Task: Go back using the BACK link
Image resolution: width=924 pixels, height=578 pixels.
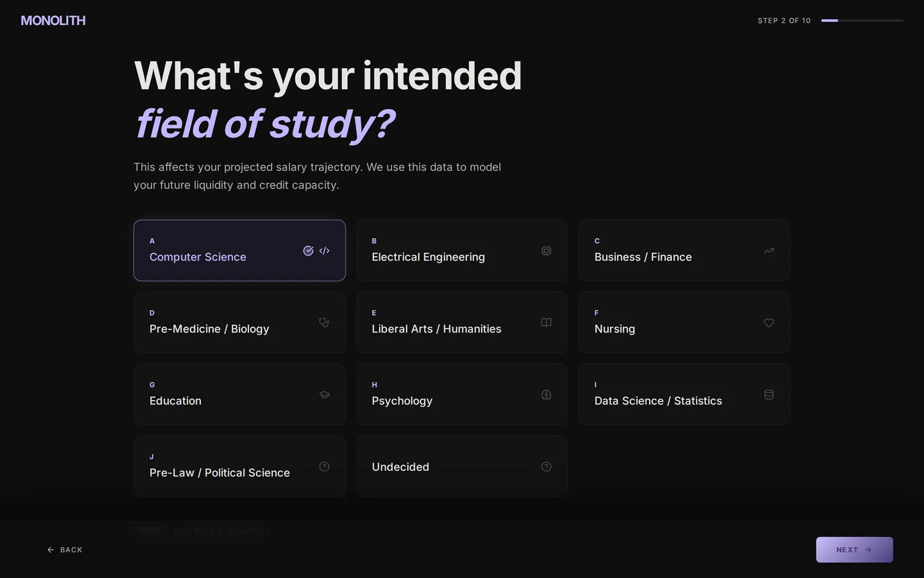Action: (65, 550)
